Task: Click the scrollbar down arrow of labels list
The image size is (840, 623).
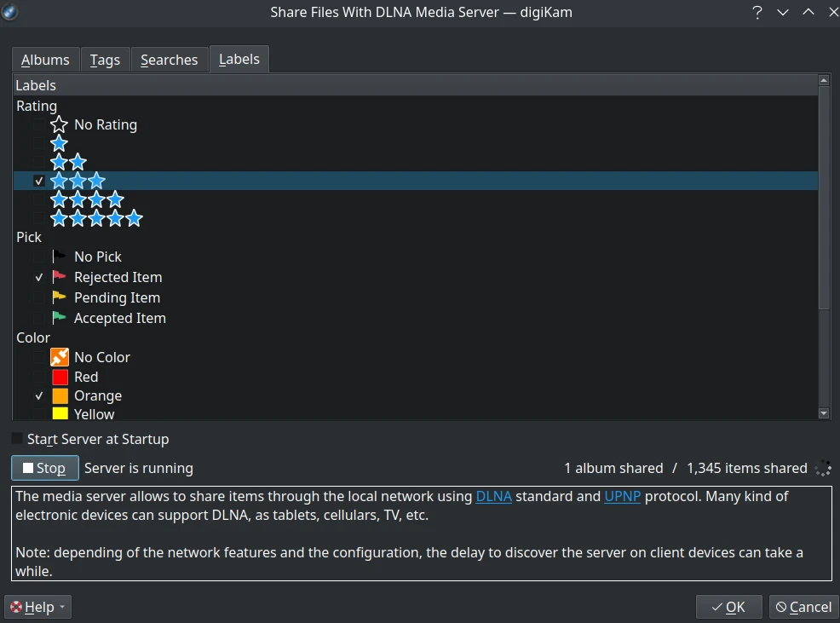Action: 824,413
